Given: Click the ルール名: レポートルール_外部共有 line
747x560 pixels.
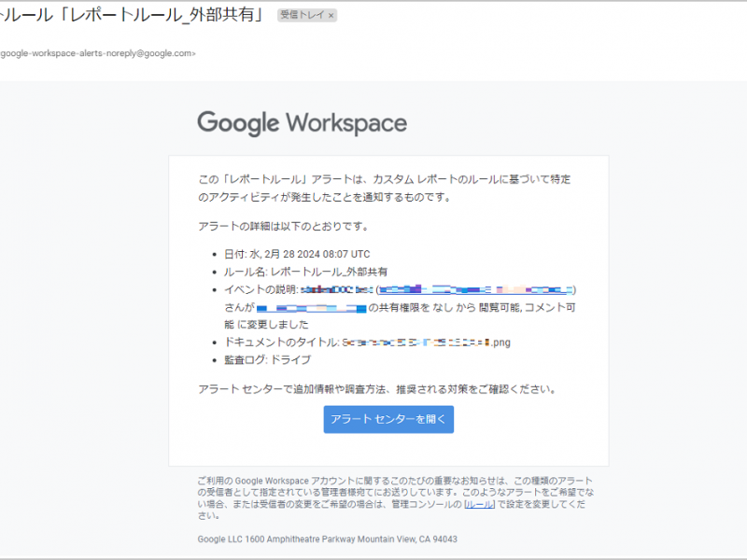Looking at the screenshot, I should 305,272.
